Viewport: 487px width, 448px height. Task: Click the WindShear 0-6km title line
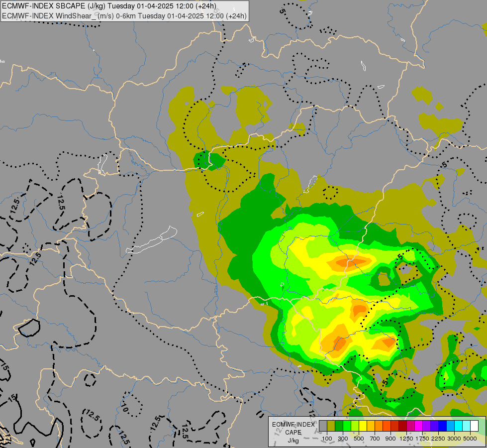coord(124,16)
